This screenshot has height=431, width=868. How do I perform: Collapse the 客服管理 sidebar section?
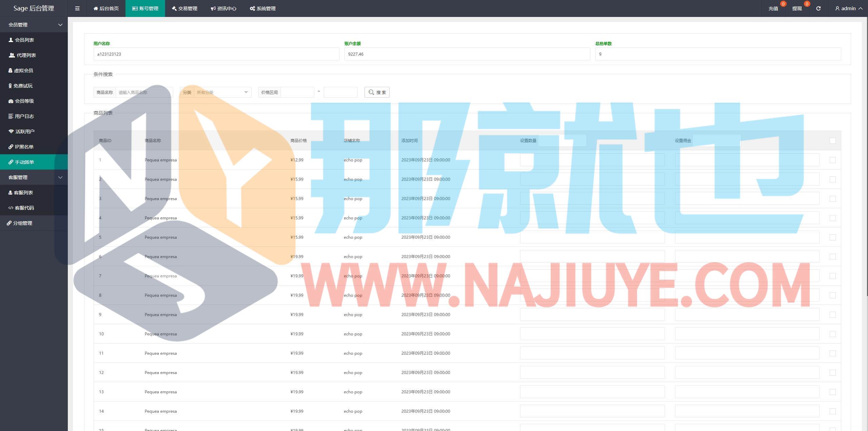34,177
